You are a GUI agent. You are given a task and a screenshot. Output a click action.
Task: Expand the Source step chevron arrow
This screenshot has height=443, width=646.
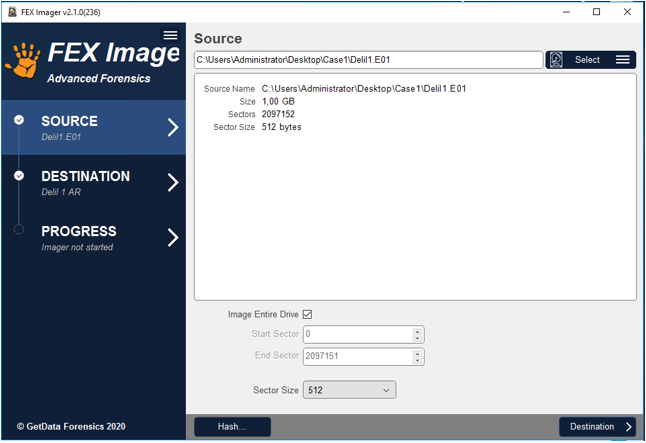tap(173, 127)
